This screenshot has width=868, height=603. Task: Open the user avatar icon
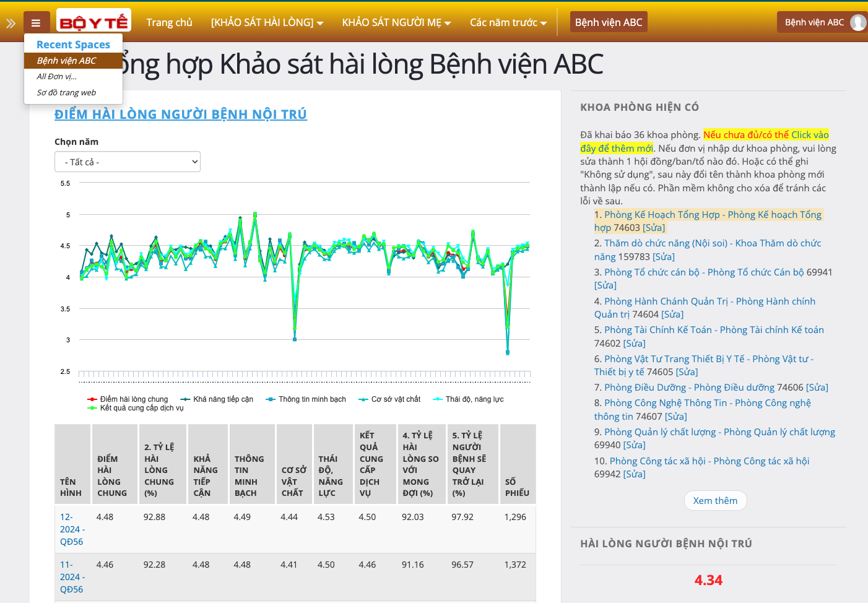858,22
